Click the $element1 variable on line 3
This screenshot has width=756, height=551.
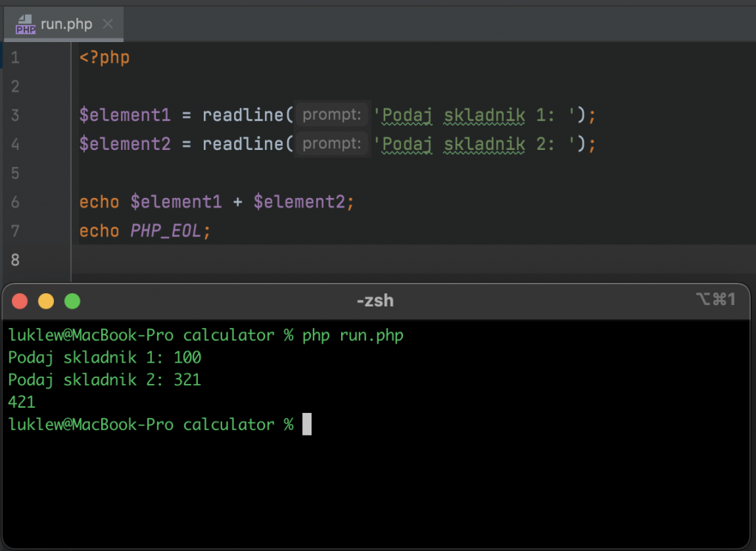[x=125, y=114]
